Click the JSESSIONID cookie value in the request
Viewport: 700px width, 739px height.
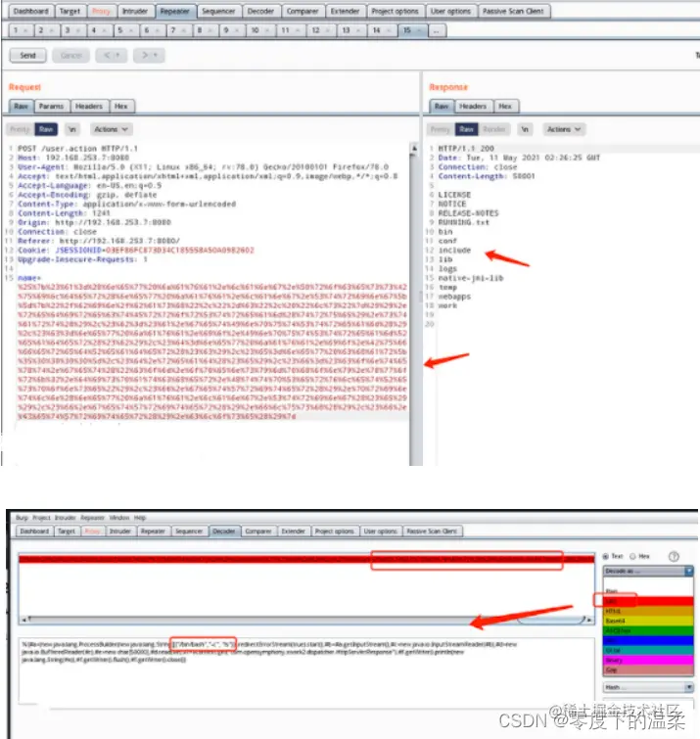(x=179, y=251)
